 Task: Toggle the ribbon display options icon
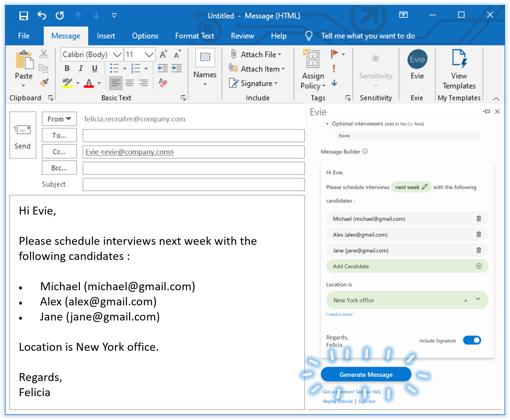click(x=404, y=15)
